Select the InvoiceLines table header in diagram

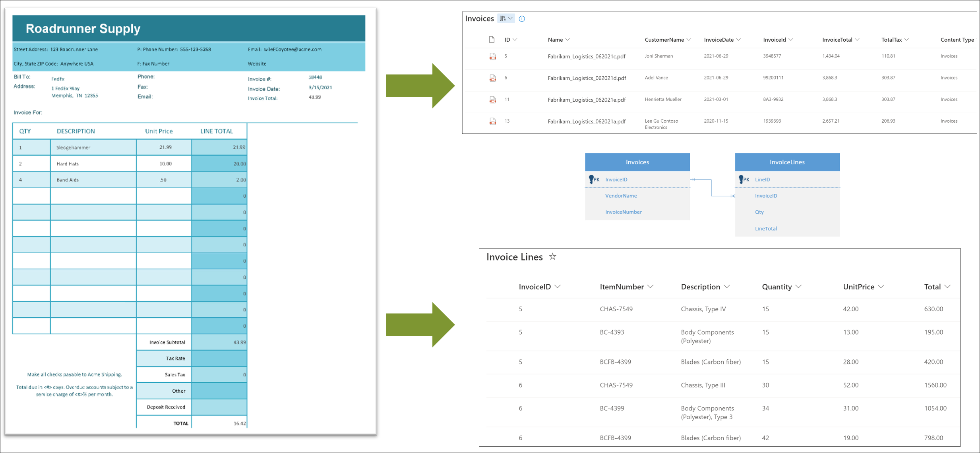(x=787, y=162)
